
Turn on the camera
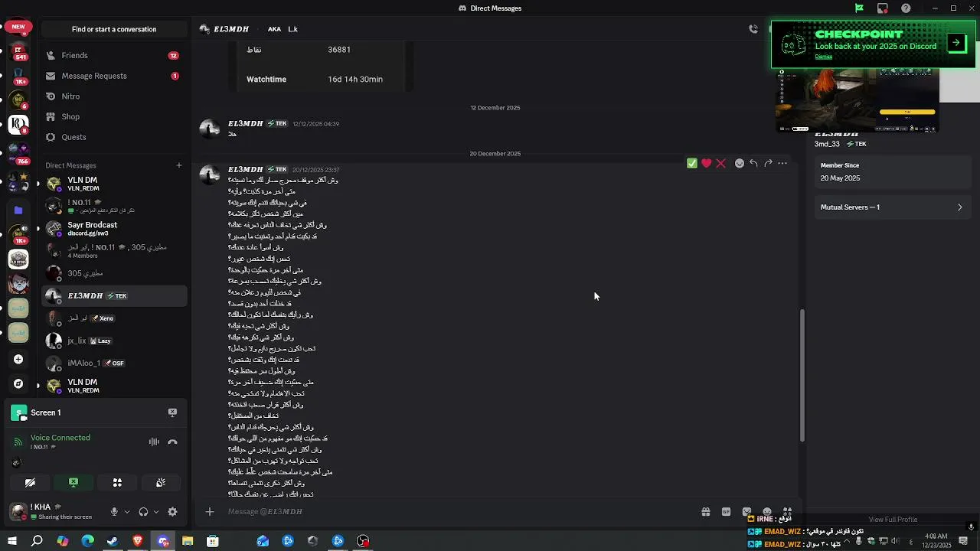click(30, 482)
